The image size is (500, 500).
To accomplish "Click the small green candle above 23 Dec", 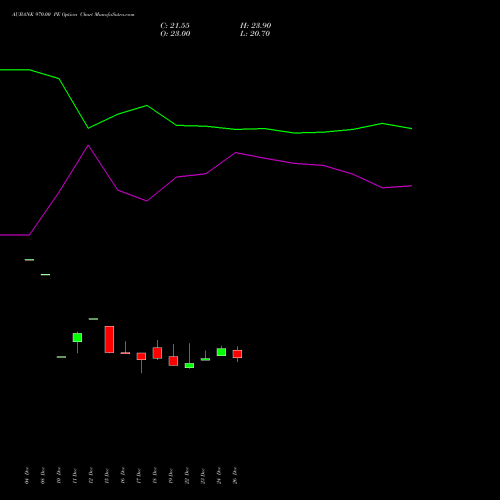I will click(x=205, y=359).
